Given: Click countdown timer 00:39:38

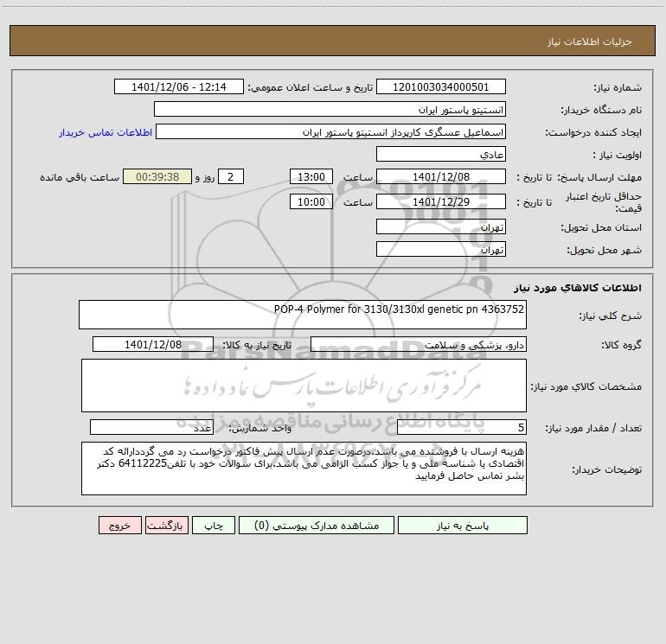Looking at the screenshot, I should coord(157,176).
